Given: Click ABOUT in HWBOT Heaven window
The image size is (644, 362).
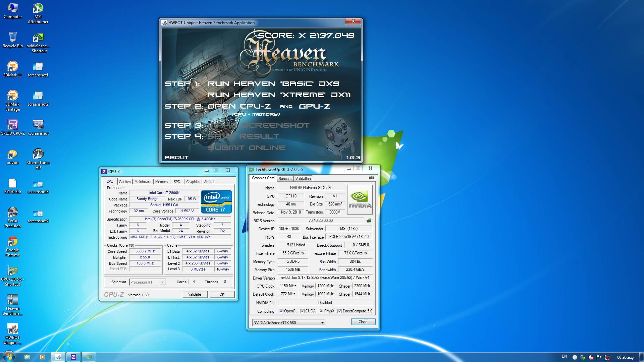Looking at the screenshot, I should click(x=176, y=158).
